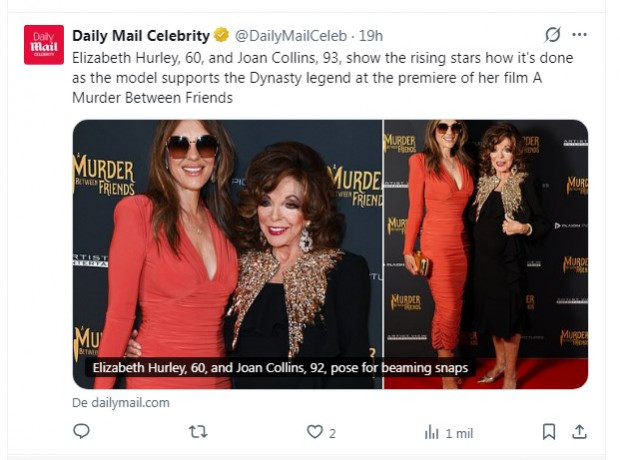The width and height of the screenshot is (620, 460).
Task: Open the dailymail.com source link
Action: pyautogui.click(x=121, y=403)
